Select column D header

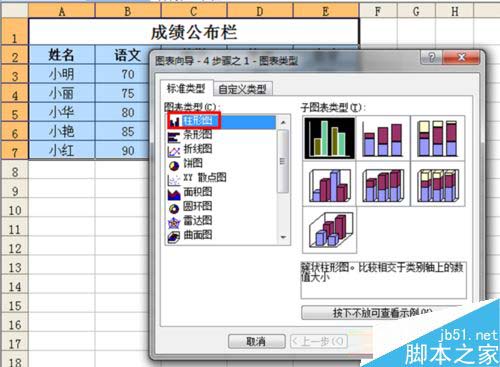pyautogui.click(x=260, y=12)
